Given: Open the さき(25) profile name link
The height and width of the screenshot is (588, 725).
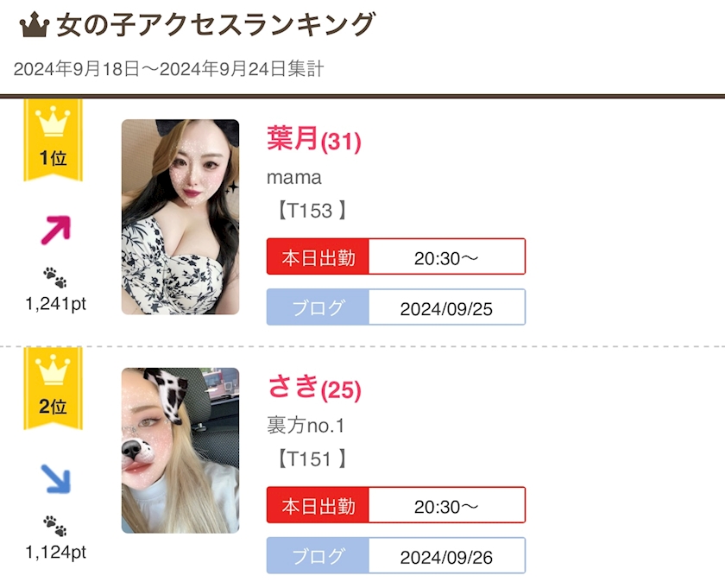Looking at the screenshot, I should 313,388.
